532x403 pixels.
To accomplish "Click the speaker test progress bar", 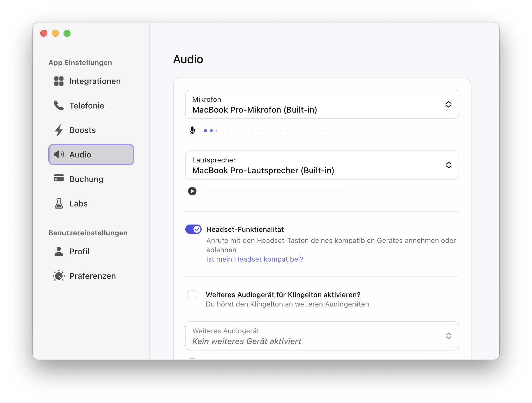I will coord(275,191).
